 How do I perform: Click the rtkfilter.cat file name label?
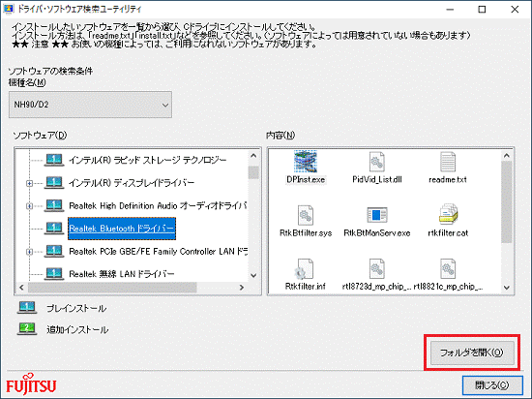tap(448, 233)
